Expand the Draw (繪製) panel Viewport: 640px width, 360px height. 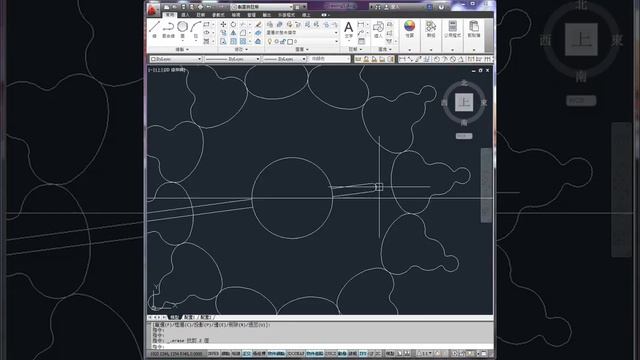coord(182,49)
